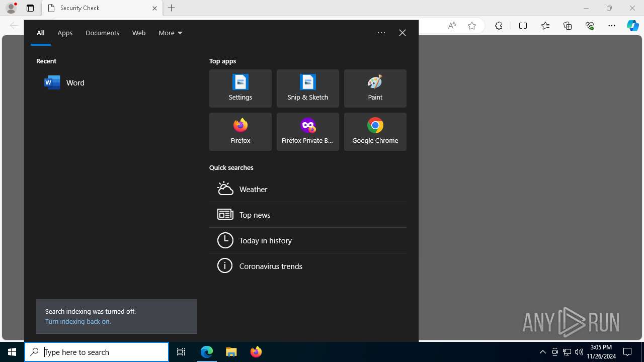Open Paint from Top apps
The width and height of the screenshot is (644, 362).
click(x=375, y=88)
